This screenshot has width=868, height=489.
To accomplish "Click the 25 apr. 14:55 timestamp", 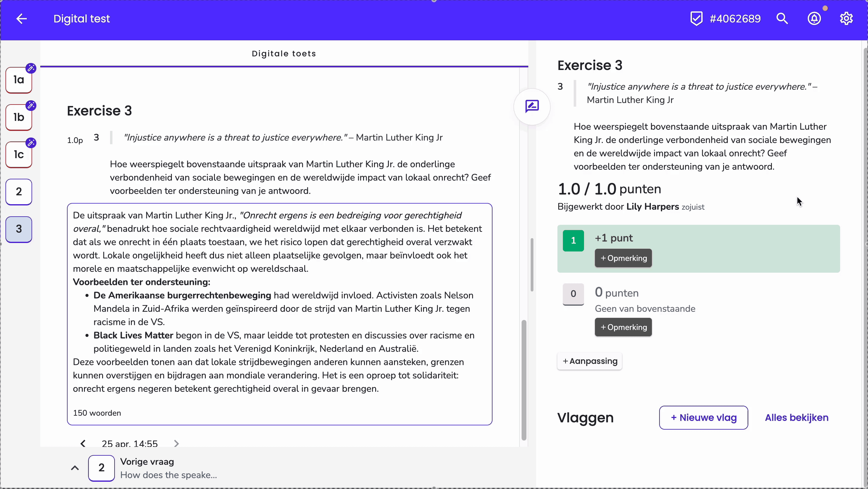I will (130, 444).
